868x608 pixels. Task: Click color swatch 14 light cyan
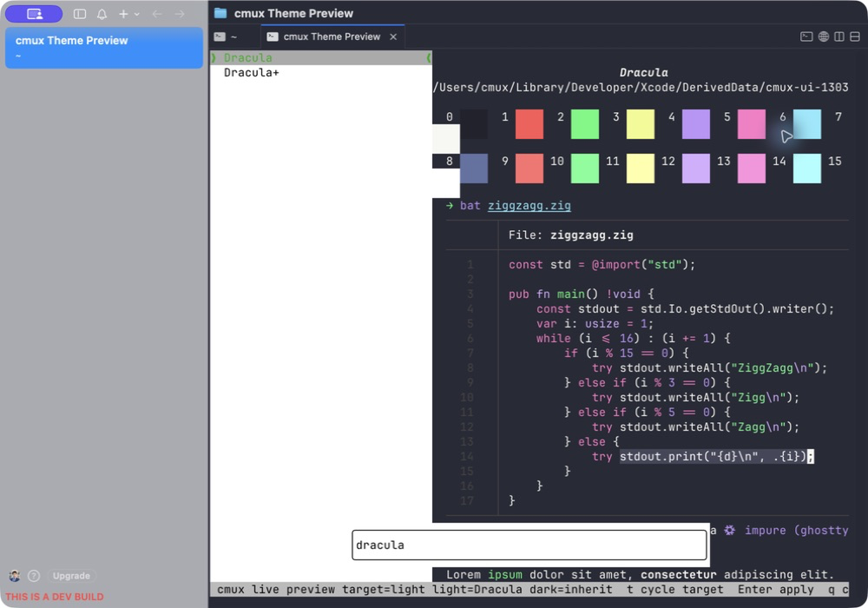click(x=807, y=169)
